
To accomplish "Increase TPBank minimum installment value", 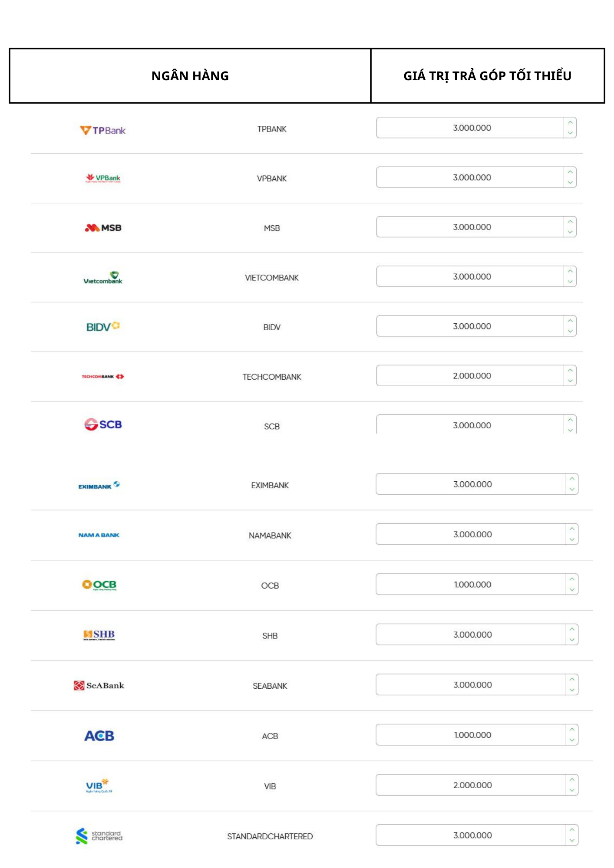I will click(x=570, y=123).
